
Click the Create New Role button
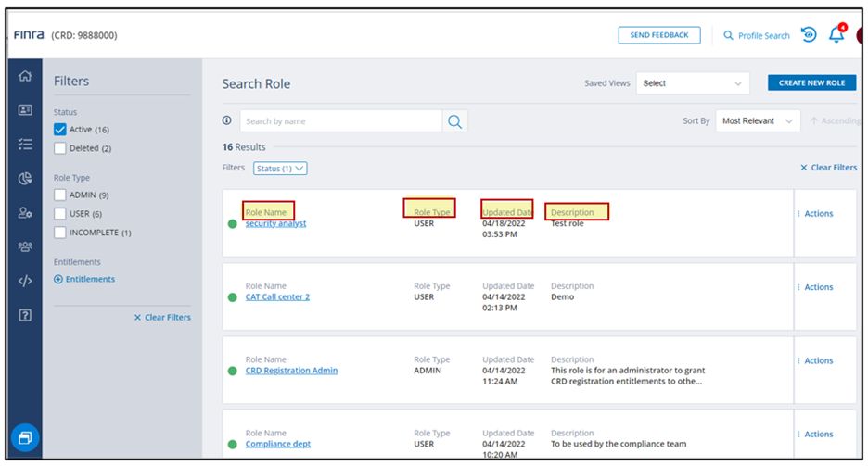811,83
